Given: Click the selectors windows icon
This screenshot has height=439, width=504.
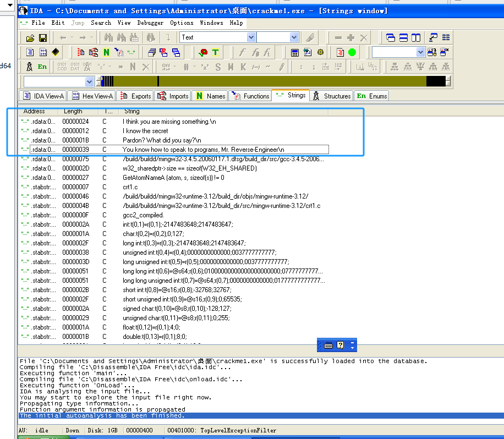Looking at the screenshot, I should pyautogui.click(x=176, y=52).
